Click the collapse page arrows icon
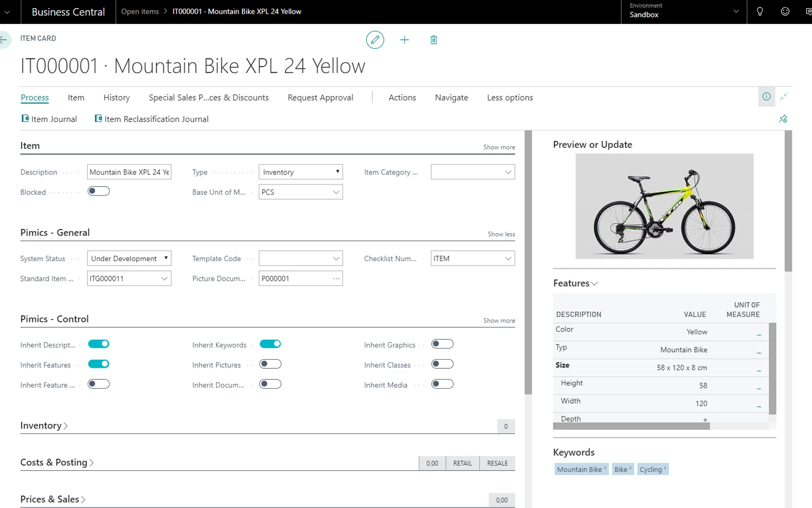Screen dimensions: 812x508 tap(784, 97)
